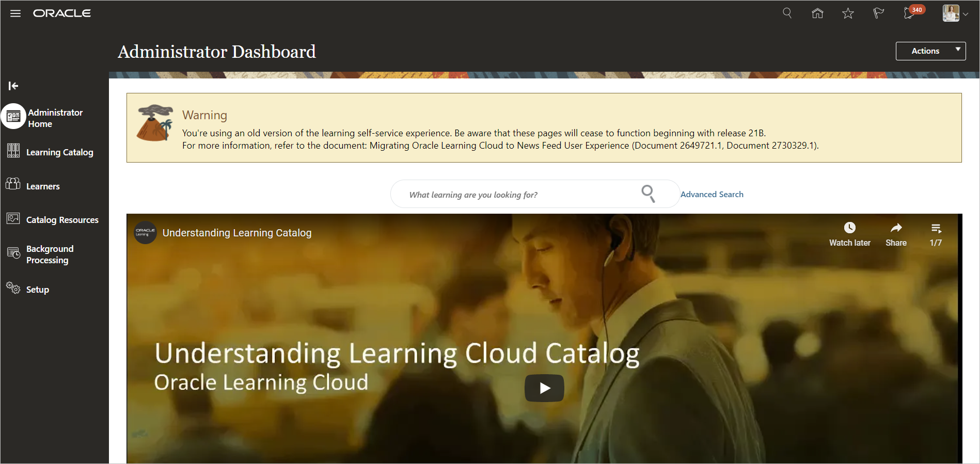
Task: Navigate to the Learners section
Action: pos(43,186)
